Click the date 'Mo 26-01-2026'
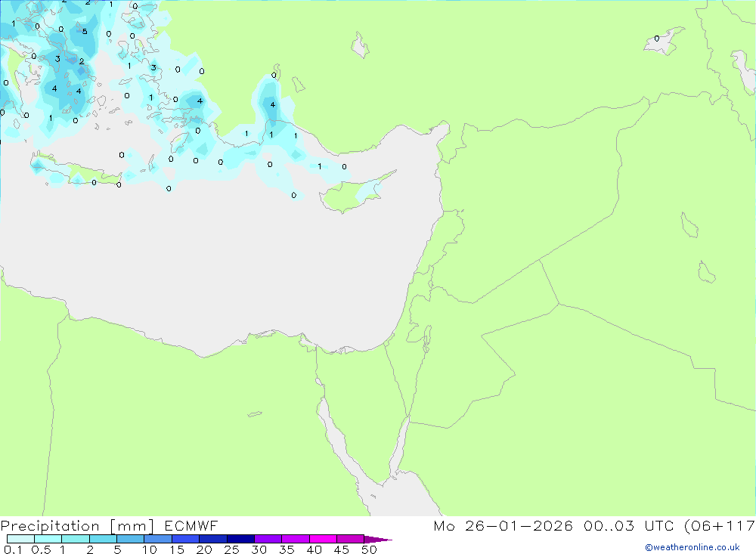The image size is (756, 554). coord(503,525)
